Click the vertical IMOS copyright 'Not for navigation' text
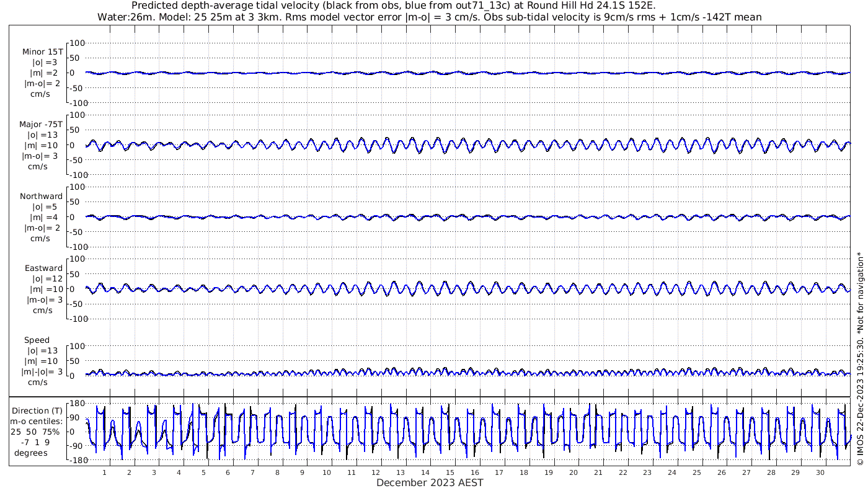The height and width of the screenshot is (496, 868). point(859,358)
